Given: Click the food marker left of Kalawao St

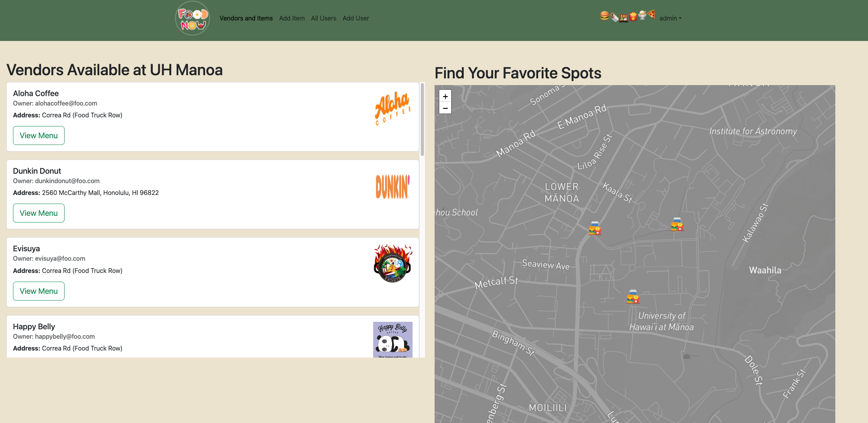Looking at the screenshot, I should tap(677, 224).
